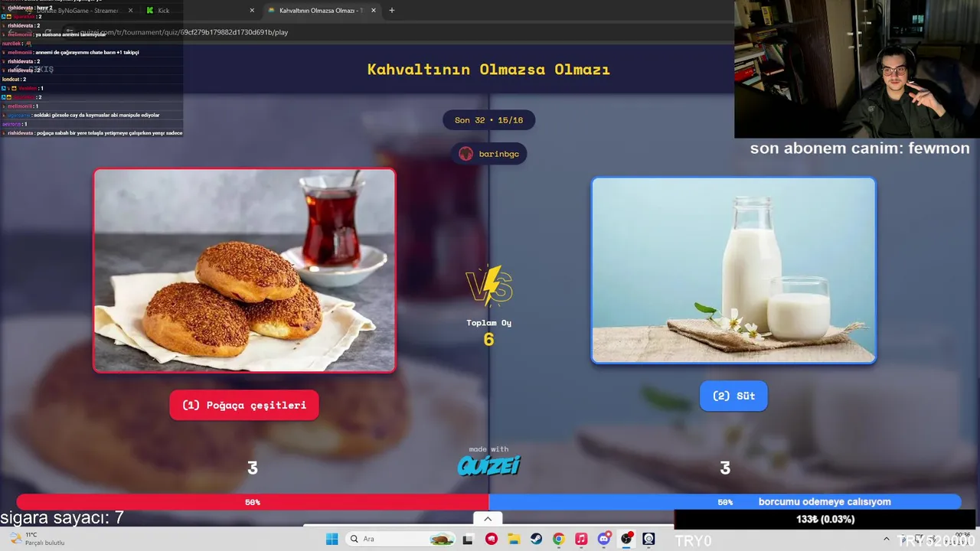Click the red 50% vote bar
Screen dimensions: 980x551
(253, 502)
